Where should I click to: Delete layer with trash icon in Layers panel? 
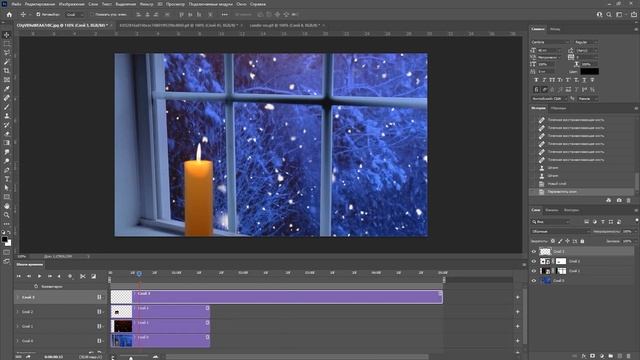[x=629, y=356]
